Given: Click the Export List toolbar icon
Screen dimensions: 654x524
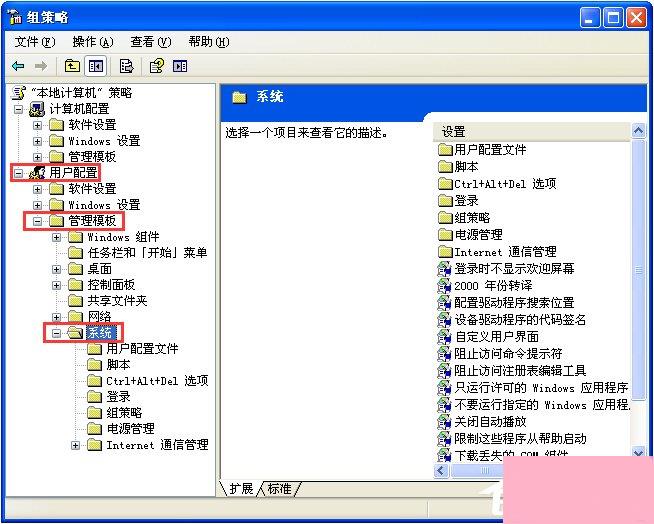Looking at the screenshot, I should point(126,66).
